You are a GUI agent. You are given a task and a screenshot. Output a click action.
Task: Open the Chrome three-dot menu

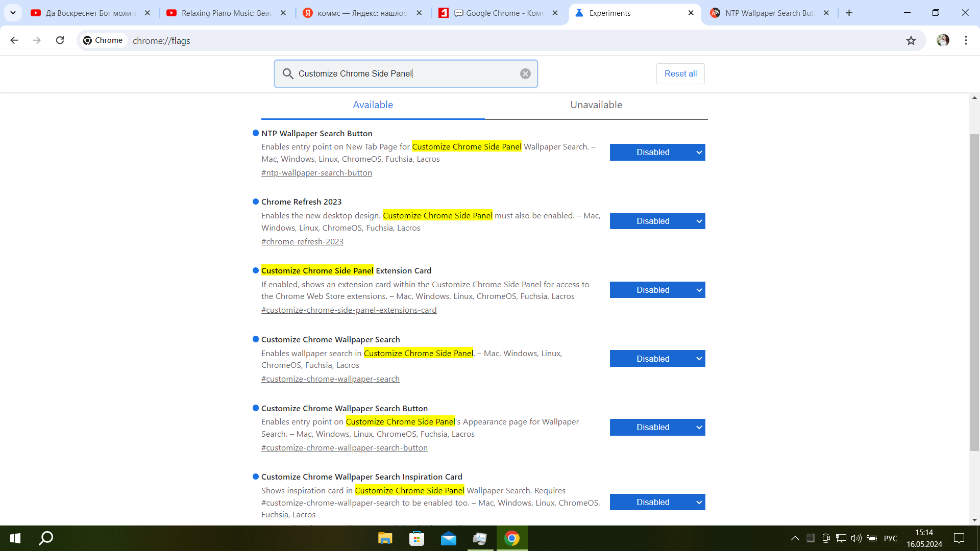(x=966, y=40)
